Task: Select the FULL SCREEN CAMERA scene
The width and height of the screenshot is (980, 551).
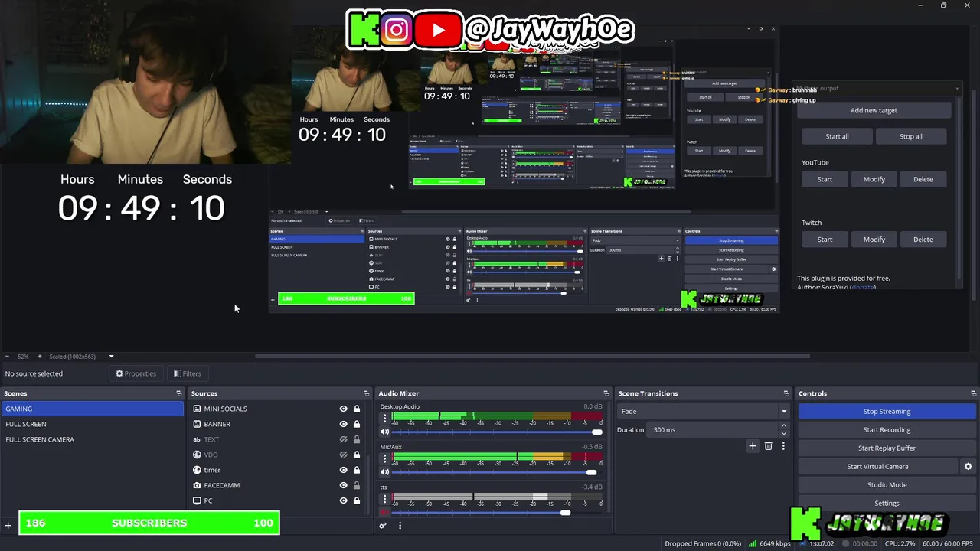Action: (92, 439)
